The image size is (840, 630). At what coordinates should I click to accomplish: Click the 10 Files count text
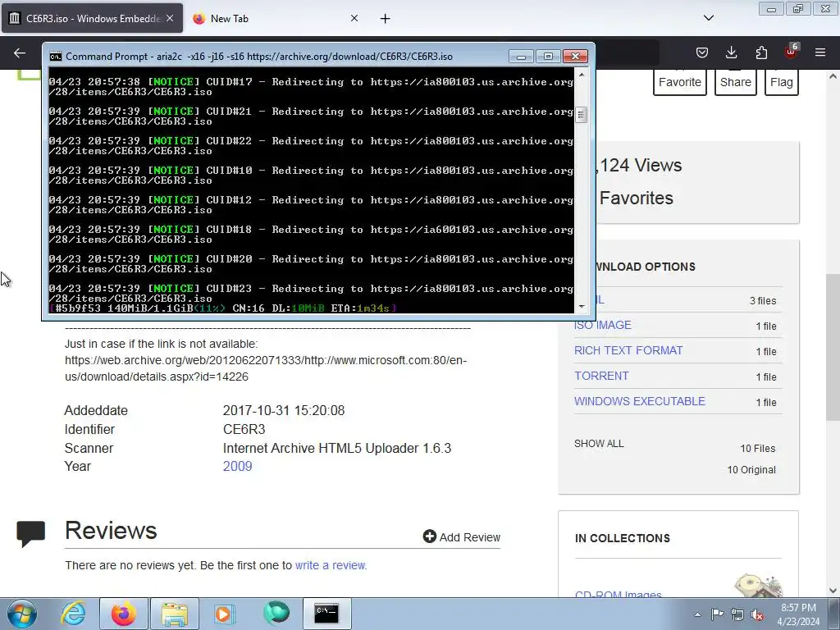pyautogui.click(x=757, y=449)
